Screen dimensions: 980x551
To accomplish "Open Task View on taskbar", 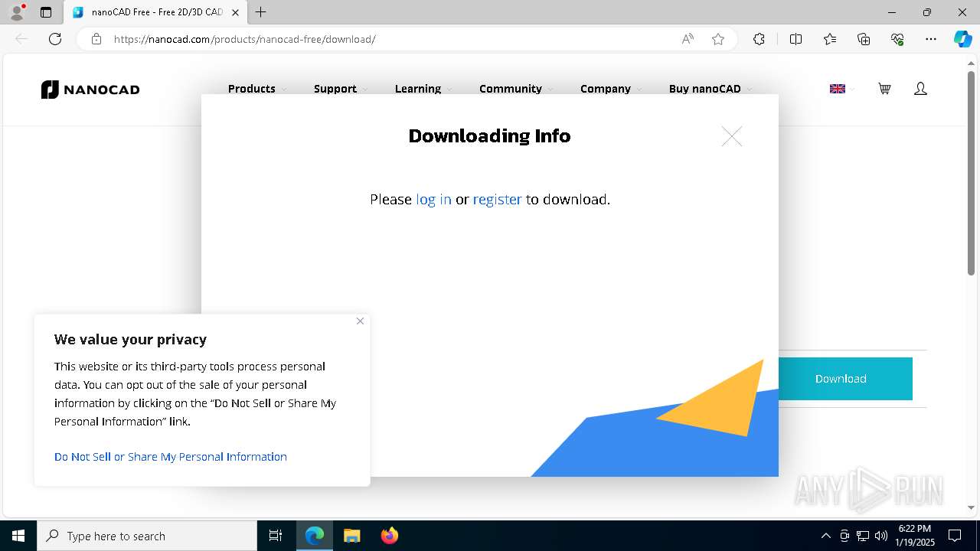I will tap(276, 536).
